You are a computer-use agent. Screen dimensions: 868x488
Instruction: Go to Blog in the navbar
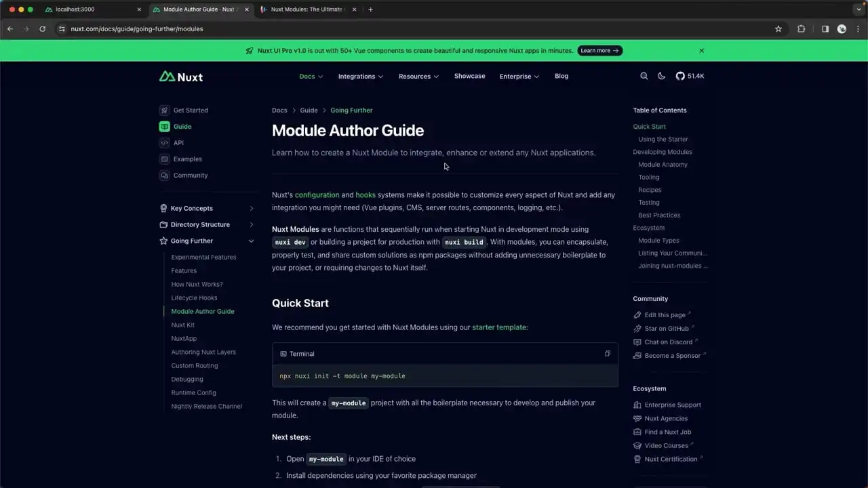pyautogui.click(x=561, y=76)
